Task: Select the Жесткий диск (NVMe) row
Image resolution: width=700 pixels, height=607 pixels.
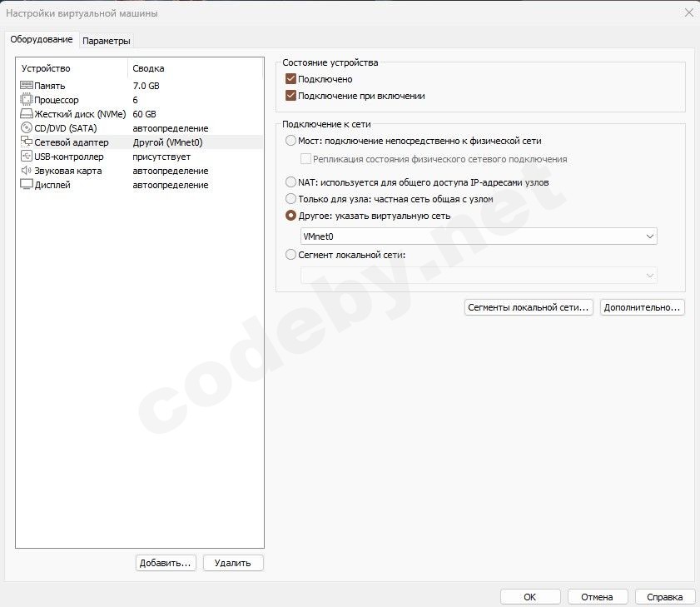Action: pyautogui.click(x=140, y=114)
